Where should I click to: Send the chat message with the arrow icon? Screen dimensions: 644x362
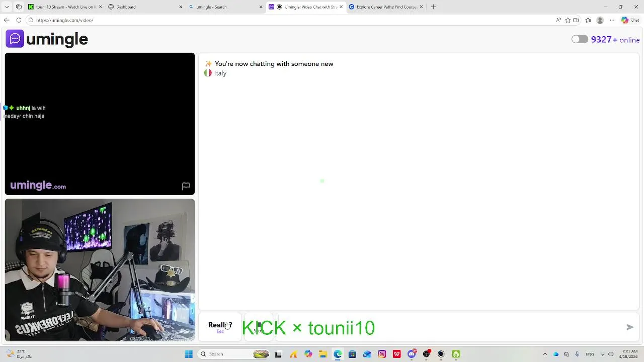[629, 327]
